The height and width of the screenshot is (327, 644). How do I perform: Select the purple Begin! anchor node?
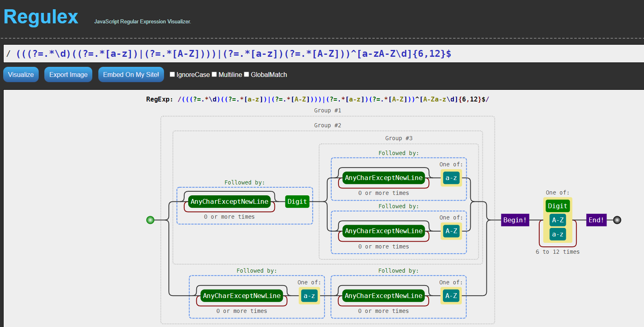point(515,220)
